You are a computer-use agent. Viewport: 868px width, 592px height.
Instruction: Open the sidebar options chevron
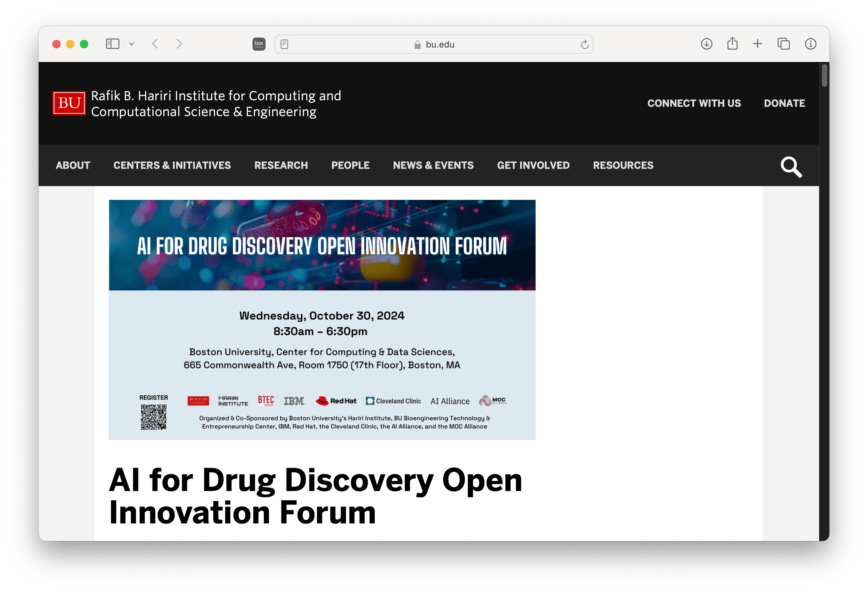tap(132, 44)
